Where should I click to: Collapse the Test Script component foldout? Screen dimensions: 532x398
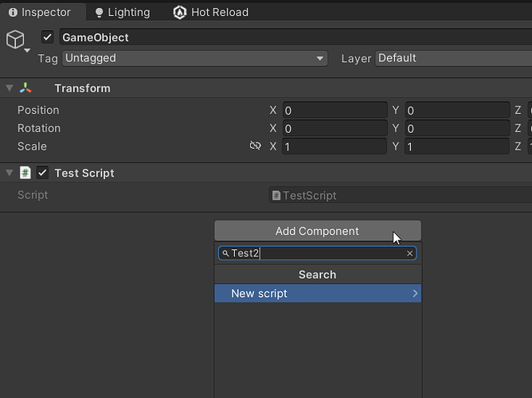[x=10, y=173]
